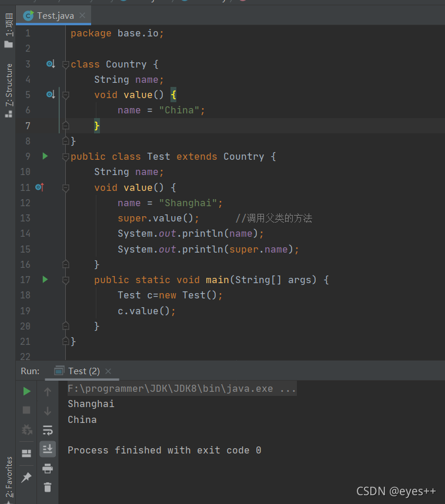This screenshot has height=504, width=445.
Task: Toggle soft-wrap in the console output
Action: click(48, 430)
